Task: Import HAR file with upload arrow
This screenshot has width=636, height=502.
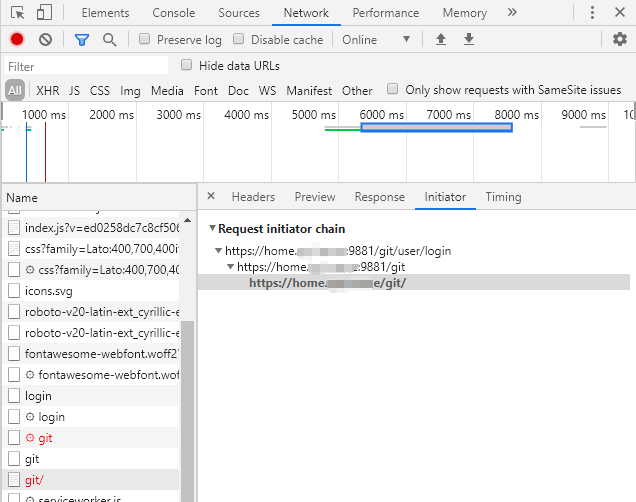Action: click(441, 39)
